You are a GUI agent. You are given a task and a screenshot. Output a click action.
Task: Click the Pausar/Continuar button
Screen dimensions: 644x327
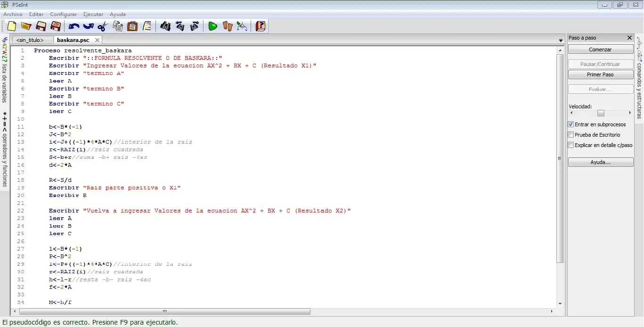tap(601, 64)
